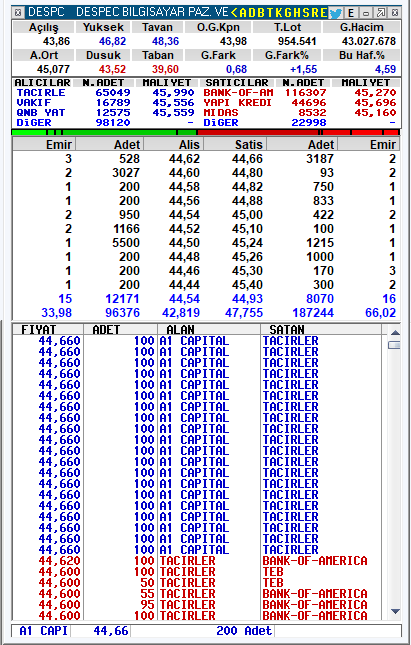Click the Tavan value 48,36

(x=165, y=41)
